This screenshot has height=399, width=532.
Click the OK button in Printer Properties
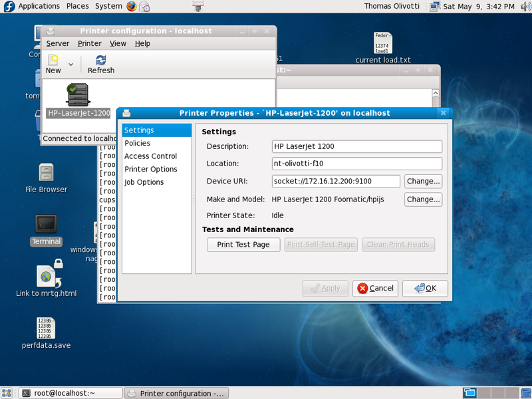tap(425, 289)
